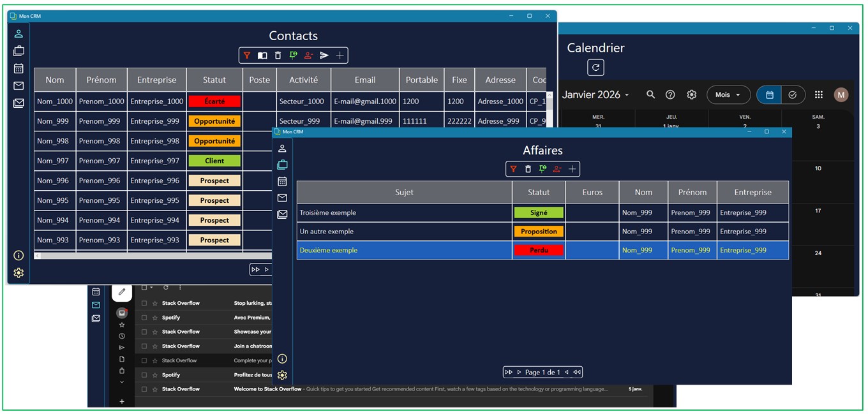Click the book icon in Contacts toolbar
Image resolution: width=868 pixels, height=414 pixels.
(x=262, y=55)
